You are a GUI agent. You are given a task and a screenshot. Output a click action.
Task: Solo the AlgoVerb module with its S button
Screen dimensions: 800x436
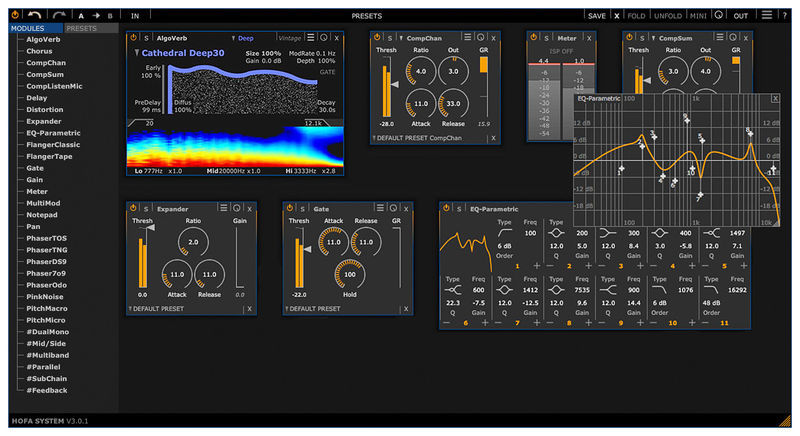click(x=146, y=38)
